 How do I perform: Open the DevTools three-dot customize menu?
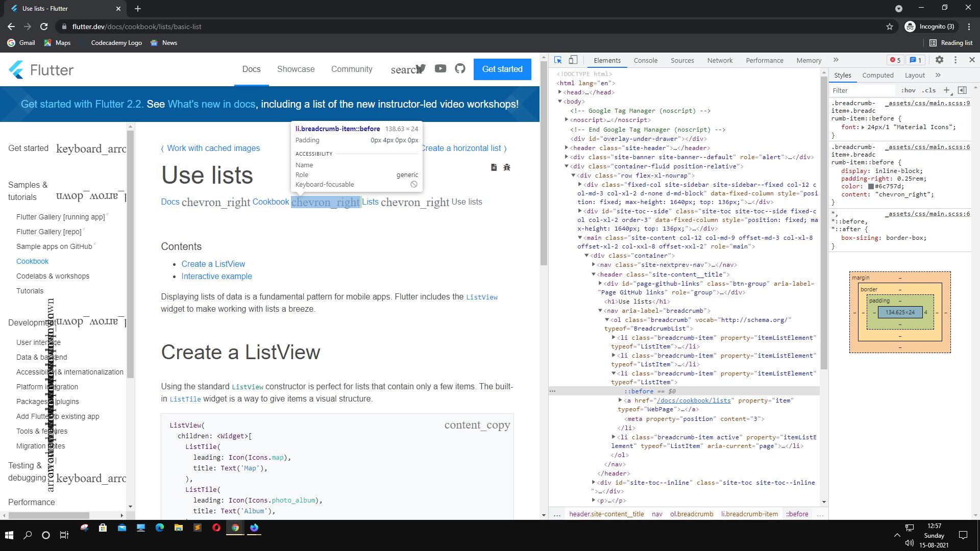(x=955, y=60)
